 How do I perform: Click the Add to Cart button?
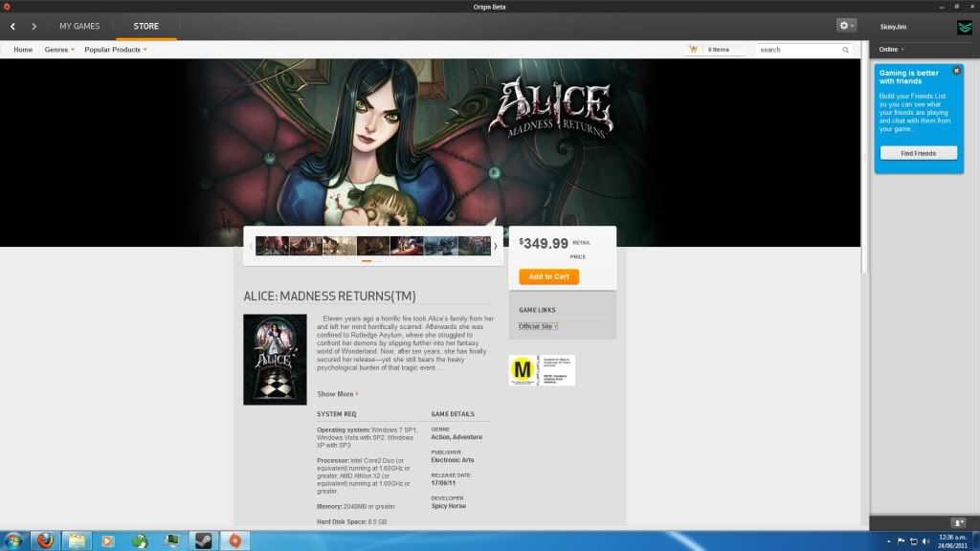[548, 276]
